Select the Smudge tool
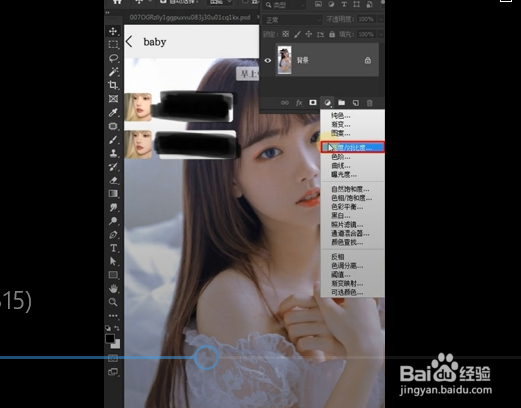The width and height of the screenshot is (521, 408). coord(113,207)
